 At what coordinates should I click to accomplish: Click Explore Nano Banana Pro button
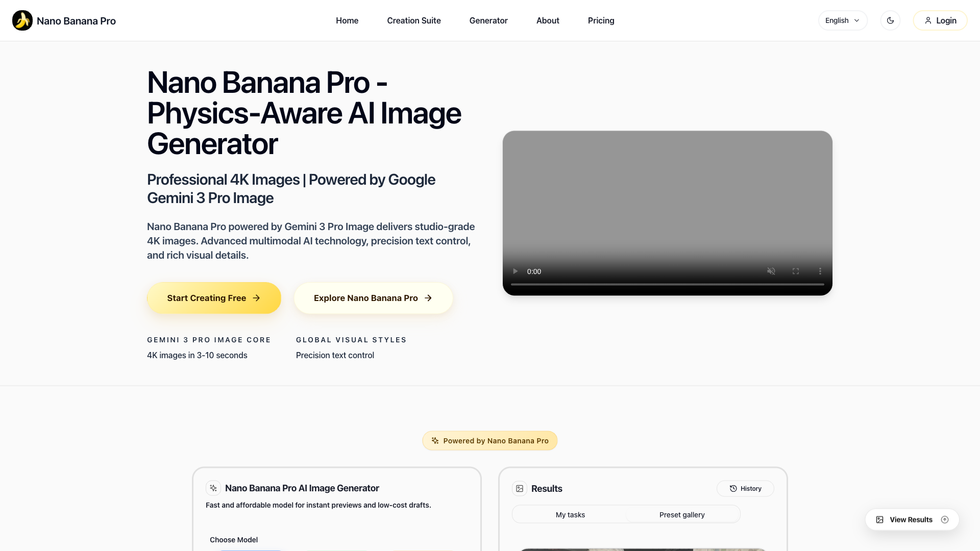coord(373,298)
